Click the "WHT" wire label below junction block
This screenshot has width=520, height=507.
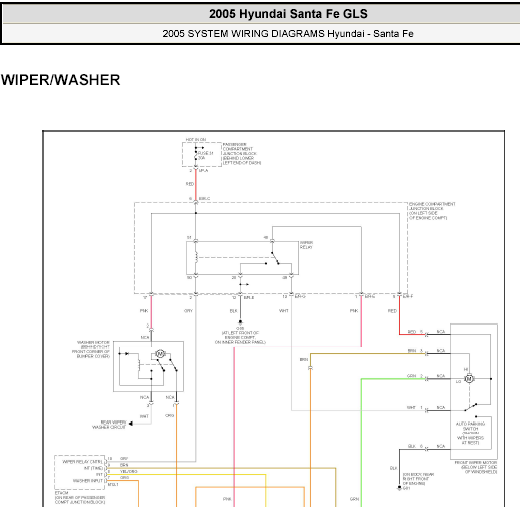(x=284, y=311)
